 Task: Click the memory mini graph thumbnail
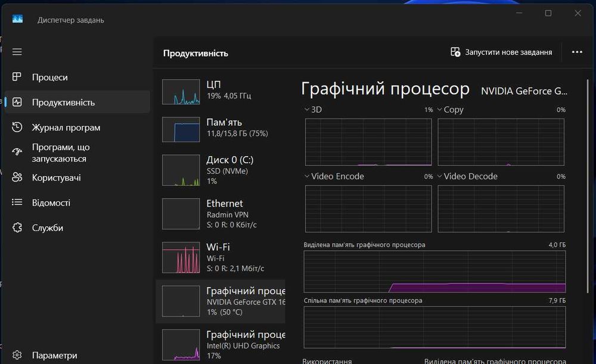181,129
